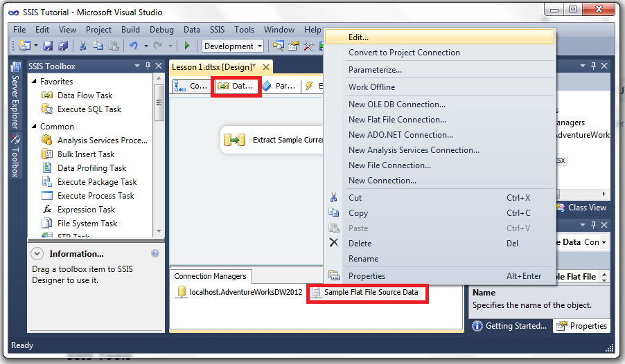Collapse the Favorites group in SSIS Toolbox
The height and width of the screenshot is (364, 625).
34,81
